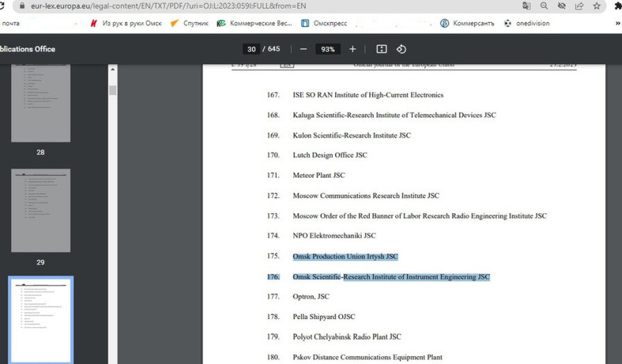This screenshot has height=364, width=622.
Task: Open the Коммерсантъ bookmark
Action: coord(467,24)
